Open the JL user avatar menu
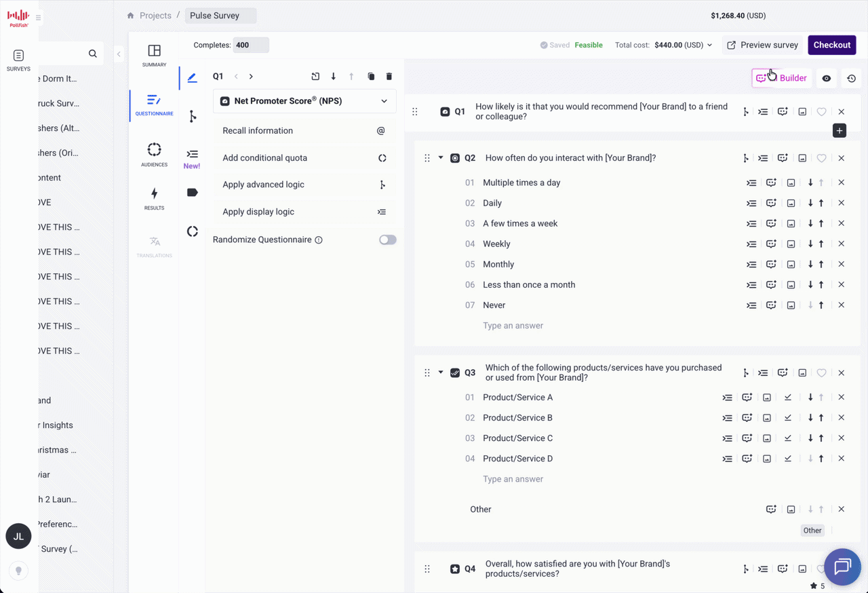Image resolution: width=868 pixels, height=593 pixels. (18, 536)
